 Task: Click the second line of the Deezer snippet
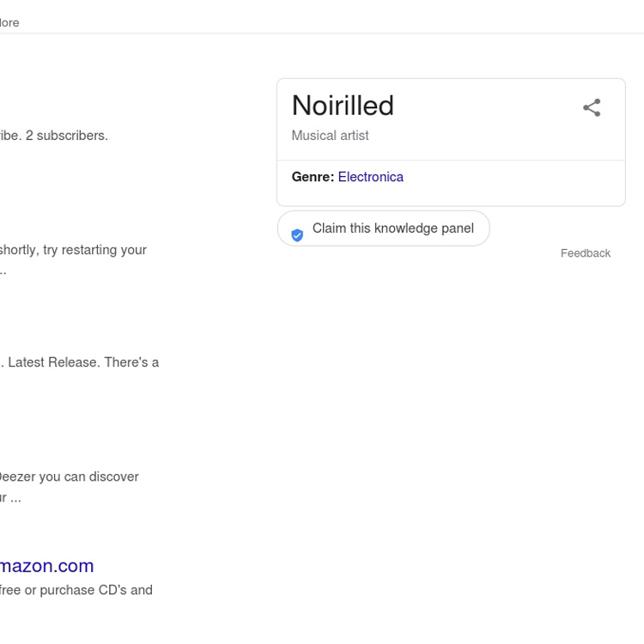[10, 497]
